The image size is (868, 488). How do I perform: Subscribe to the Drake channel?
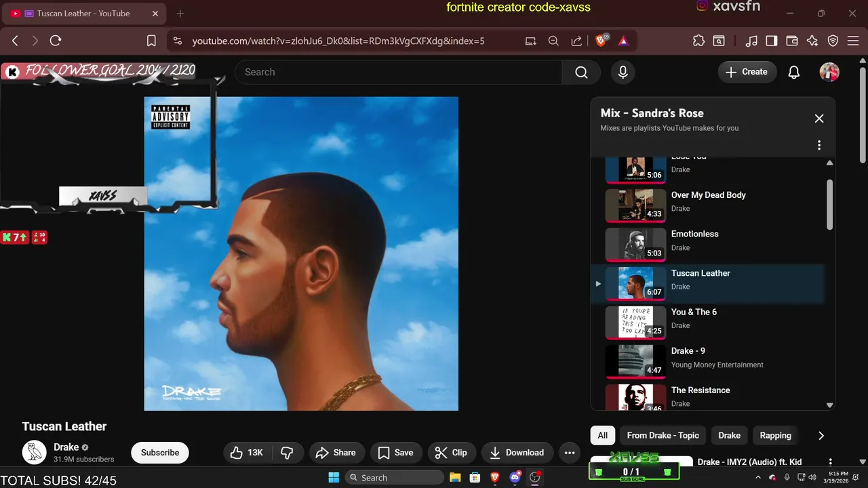[x=160, y=452]
